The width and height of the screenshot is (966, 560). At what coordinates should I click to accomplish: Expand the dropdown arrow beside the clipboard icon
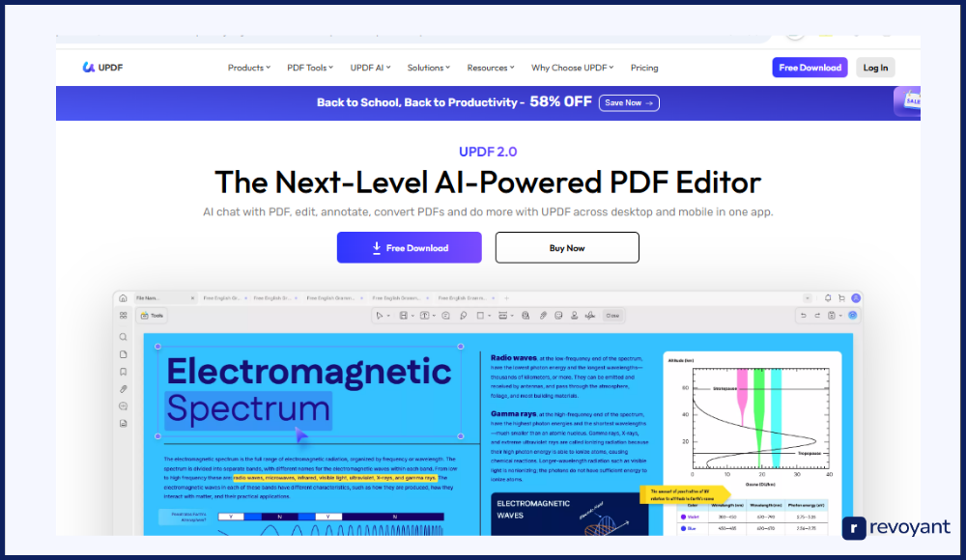coord(840,316)
